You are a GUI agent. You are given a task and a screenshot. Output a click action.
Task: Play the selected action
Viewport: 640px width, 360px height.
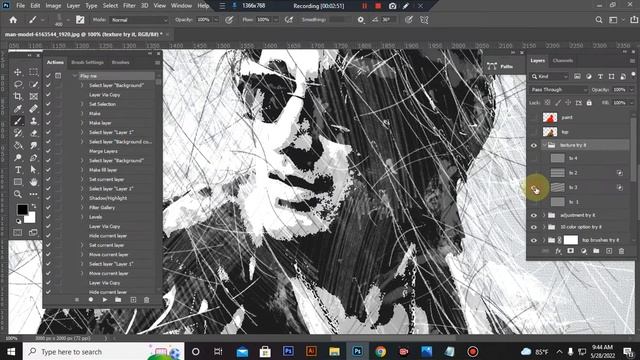(x=105, y=300)
